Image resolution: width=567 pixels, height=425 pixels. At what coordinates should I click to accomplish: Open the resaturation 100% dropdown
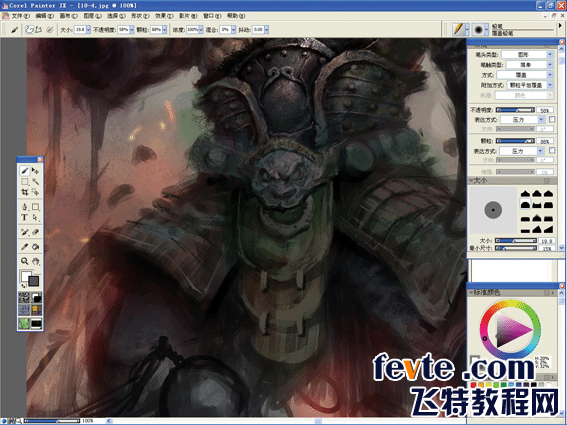[201, 30]
